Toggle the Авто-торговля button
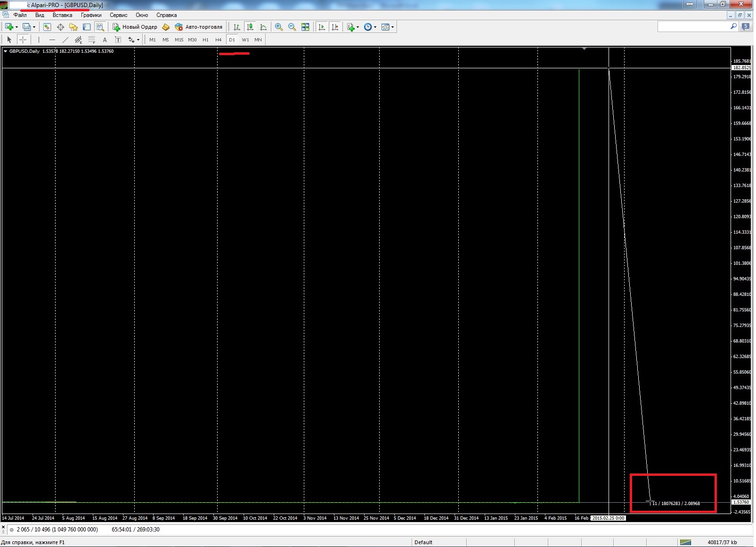 pos(198,27)
